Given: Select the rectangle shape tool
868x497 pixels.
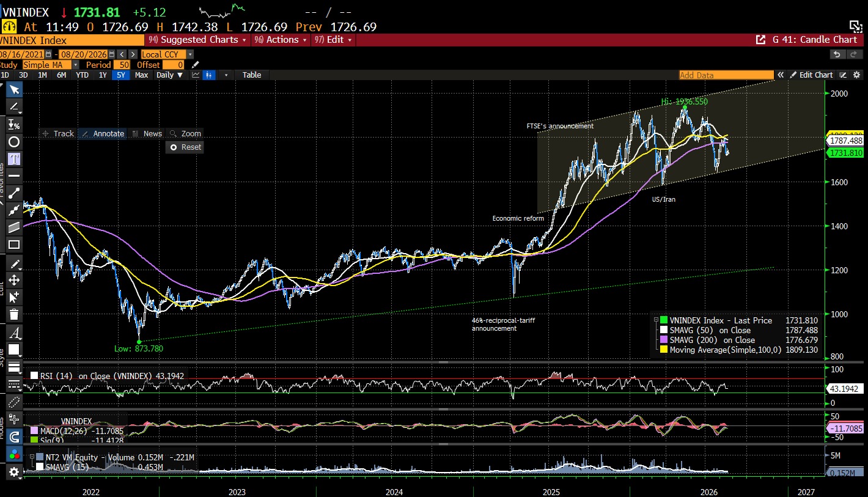Looking at the screenshot, I should (x=13, y=245).
